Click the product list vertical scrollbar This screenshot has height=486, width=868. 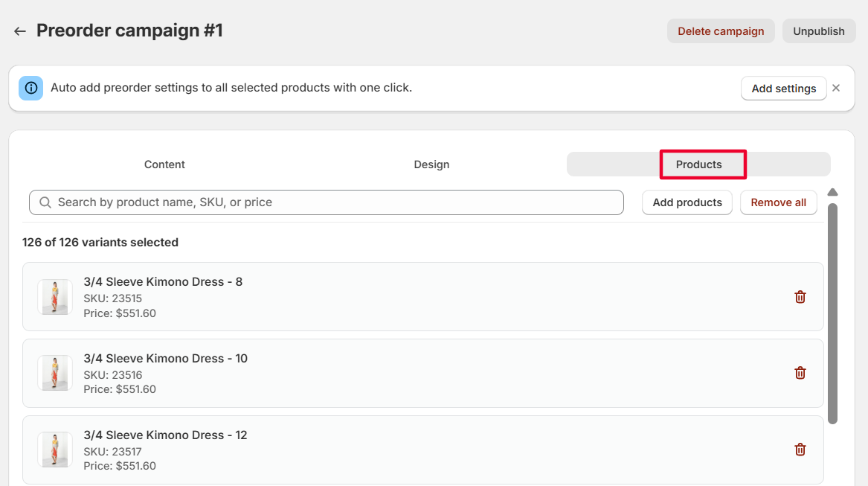[832, 313]
